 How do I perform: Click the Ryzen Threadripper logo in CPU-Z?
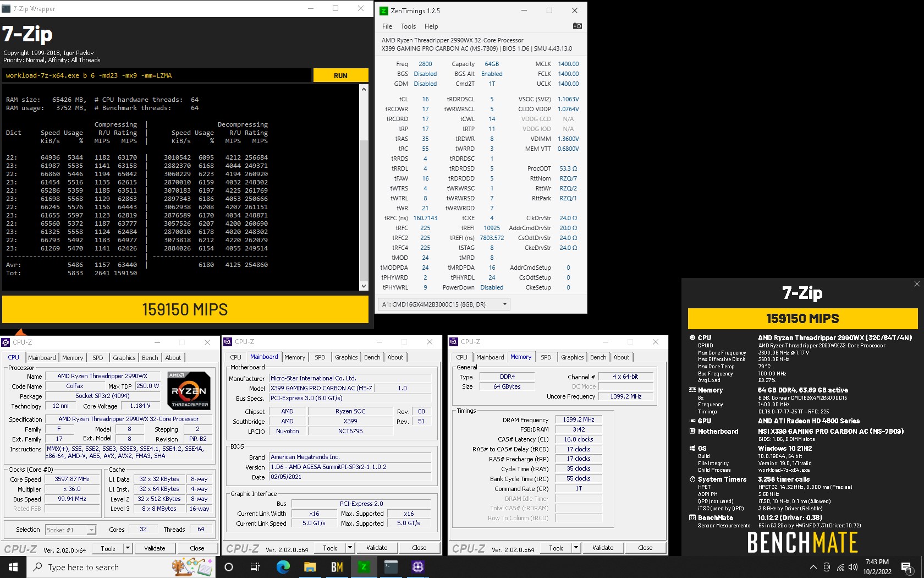[189, 390]
